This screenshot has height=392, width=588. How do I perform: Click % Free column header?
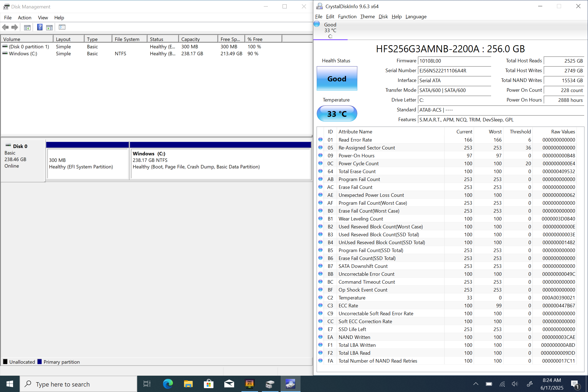tap(263, 39)
